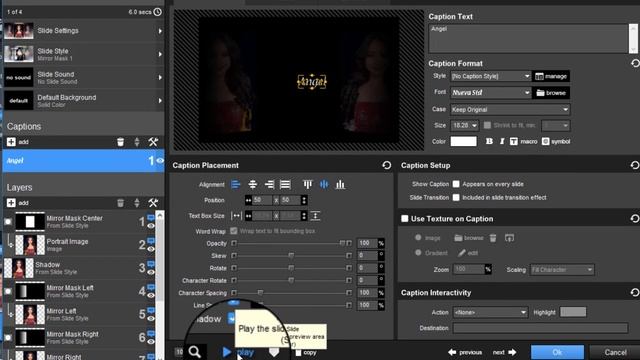Viewport: 640px width, 360px height.
Task: Align caption text left
Action: click(236, 184)
